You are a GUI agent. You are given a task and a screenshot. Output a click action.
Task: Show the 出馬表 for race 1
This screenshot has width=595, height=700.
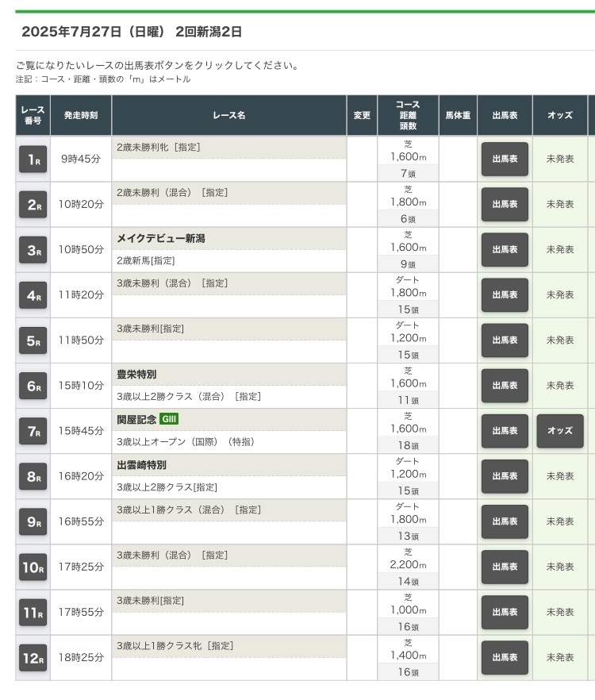point(505,159)
